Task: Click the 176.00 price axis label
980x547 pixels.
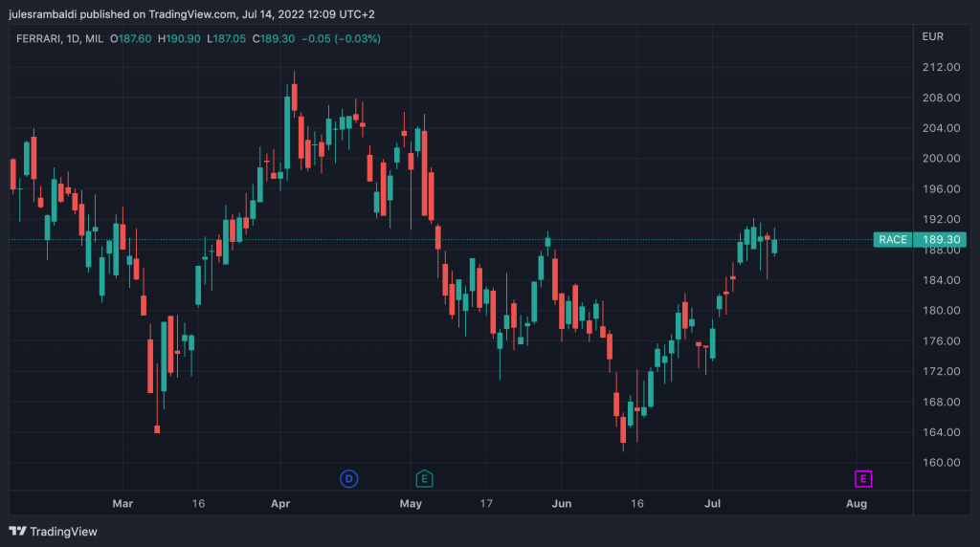Action: [x=942, y=341]
